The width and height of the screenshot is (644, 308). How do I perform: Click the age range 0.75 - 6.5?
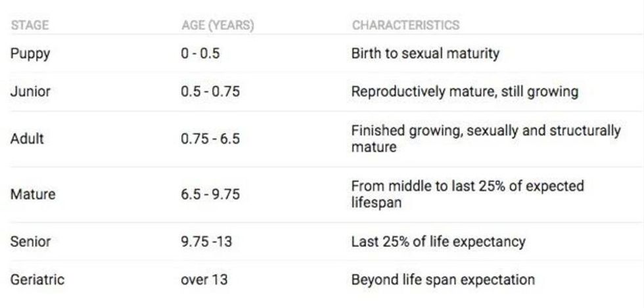[x=210, y=139]
